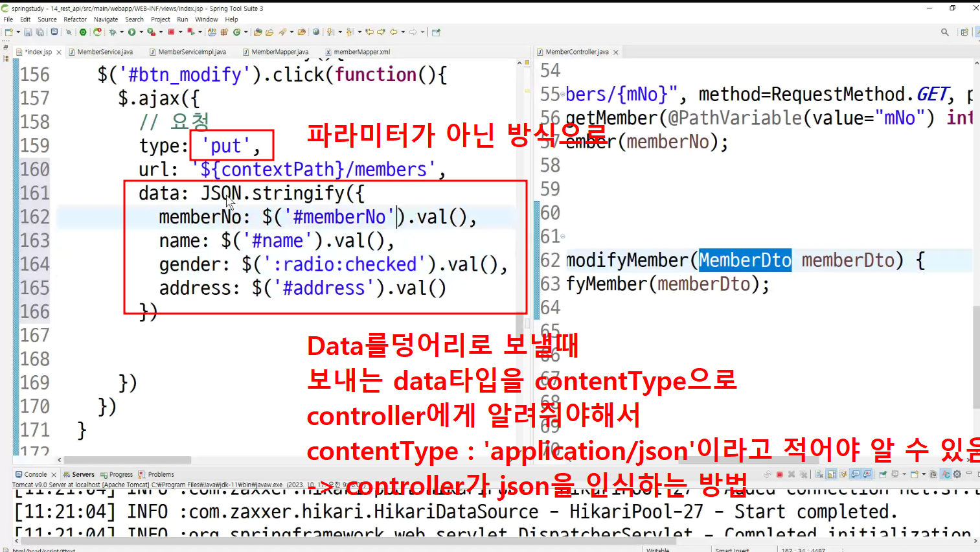
Task: Click Display Selected Console monitor icon
Action: 895,474
